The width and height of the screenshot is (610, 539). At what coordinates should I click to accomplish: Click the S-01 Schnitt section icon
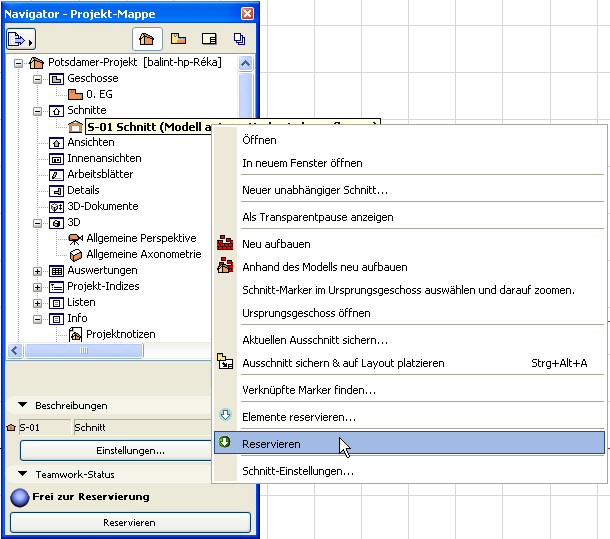point(75,127)
